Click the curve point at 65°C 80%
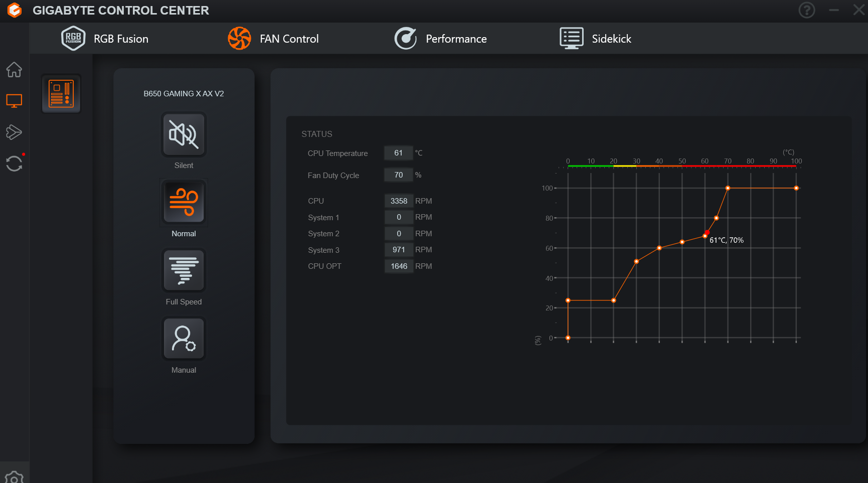 tap(716, 218)
